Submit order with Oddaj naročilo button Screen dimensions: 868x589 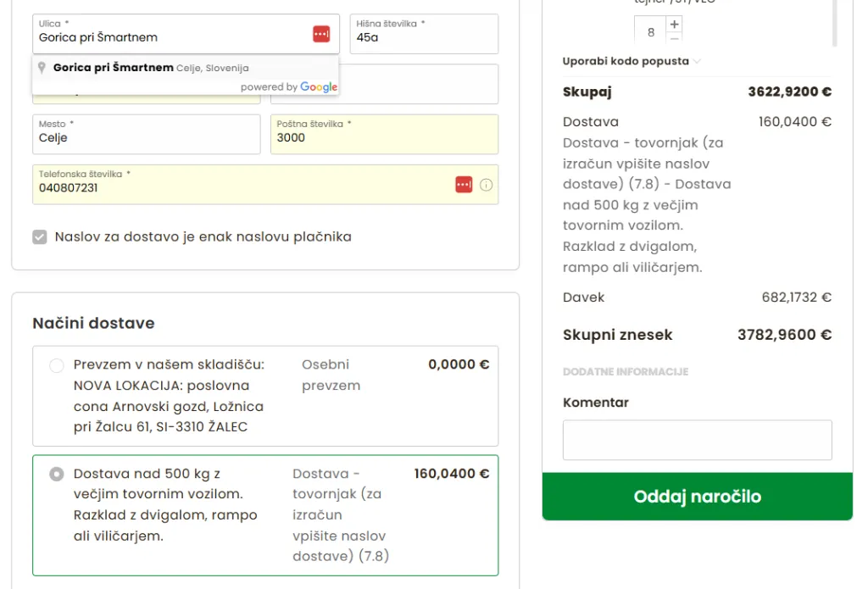pyautogui.click(x=697, y=497)
